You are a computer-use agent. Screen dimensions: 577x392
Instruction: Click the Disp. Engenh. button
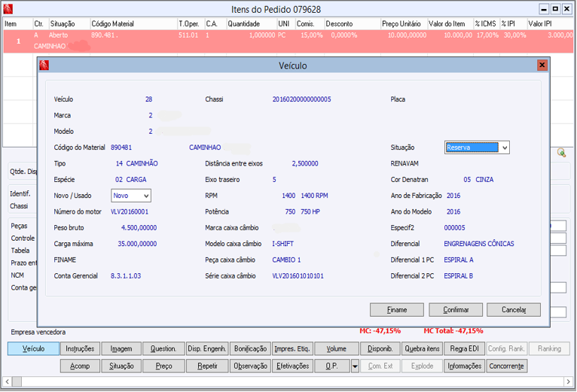pos(207,348)
